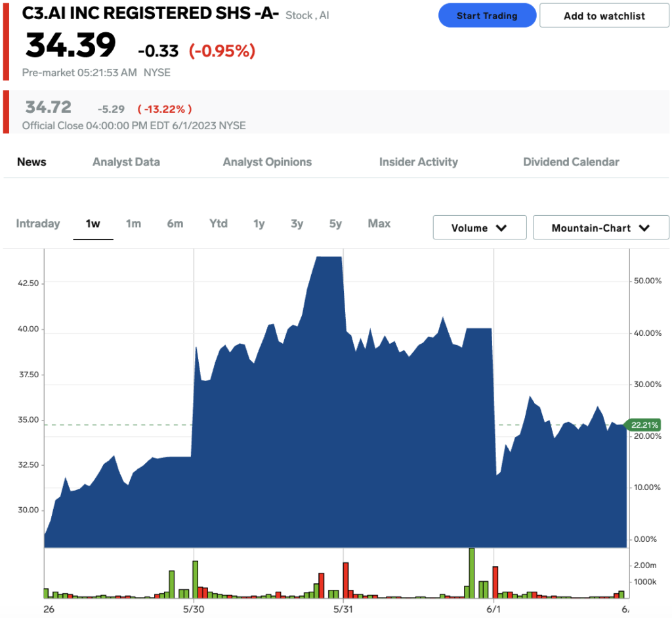Click the 10.00% percent axis label
The height and width of the screenshot is (618, 672).
tap(647, 487)
